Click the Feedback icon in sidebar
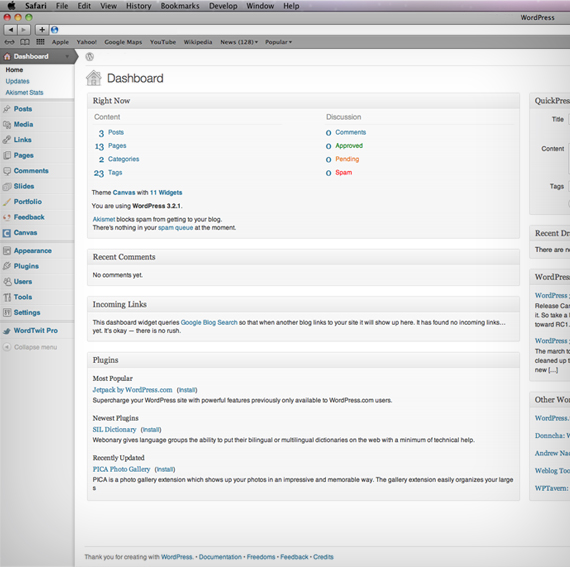The image size is (570, 567). (7, 217)
